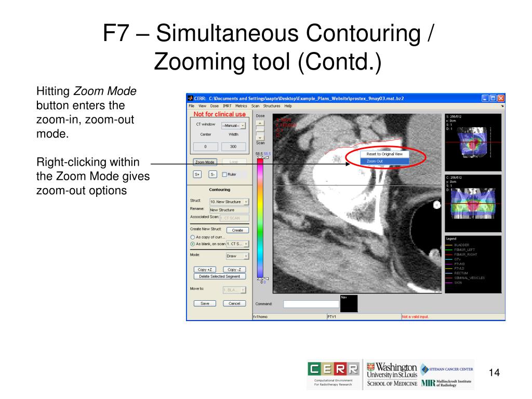The height and width of the screenshot is (399, 532).
Task: Click the Dose scan up arrow
Action: [260, 123]
